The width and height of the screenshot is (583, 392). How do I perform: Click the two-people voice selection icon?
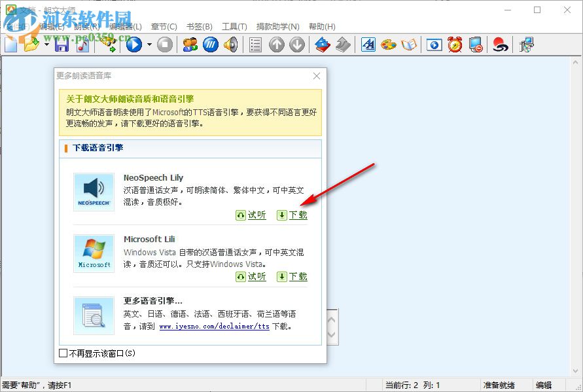pyautogui.click(x=190, y=45)
